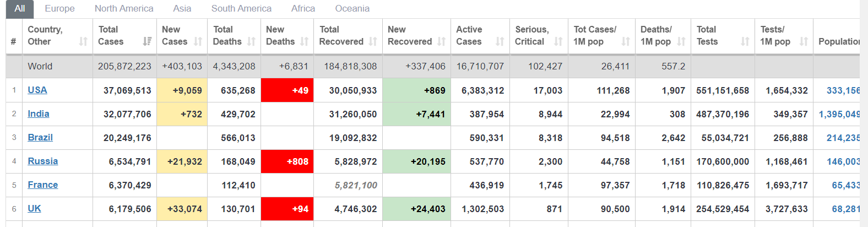
Task: Click UK total tests 254,529,454
Action: (723, 209)
